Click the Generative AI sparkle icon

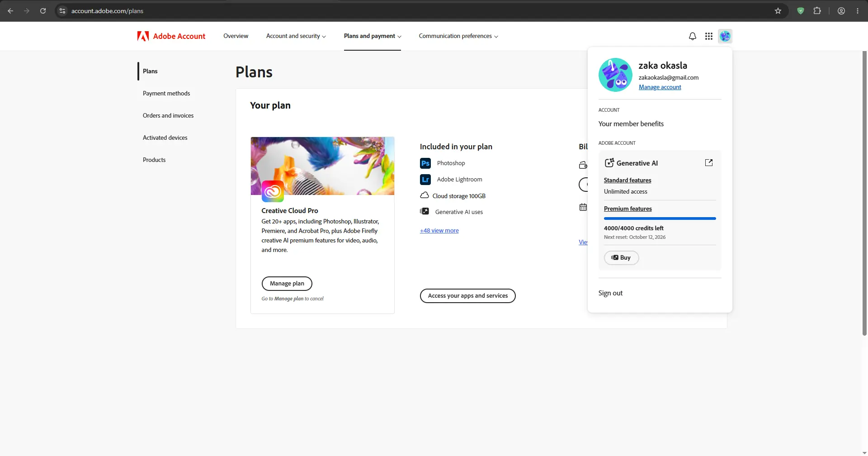click(x=609, y=163)
